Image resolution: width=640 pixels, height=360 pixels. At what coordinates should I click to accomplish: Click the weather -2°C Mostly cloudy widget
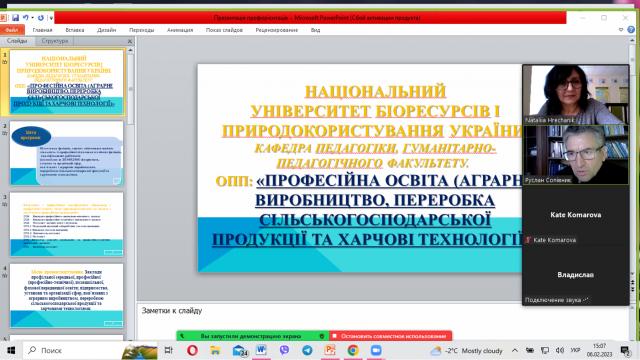(x=466, y=351)
